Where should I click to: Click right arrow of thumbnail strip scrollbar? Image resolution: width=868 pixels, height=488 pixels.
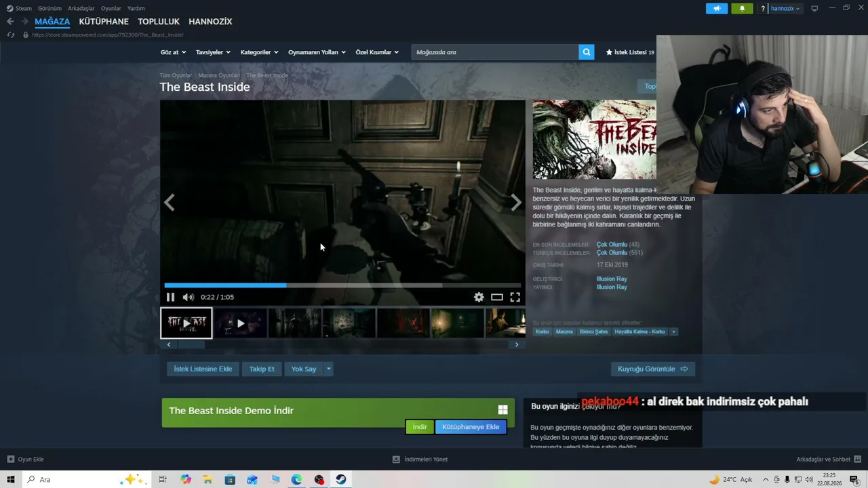coord(517,344)
